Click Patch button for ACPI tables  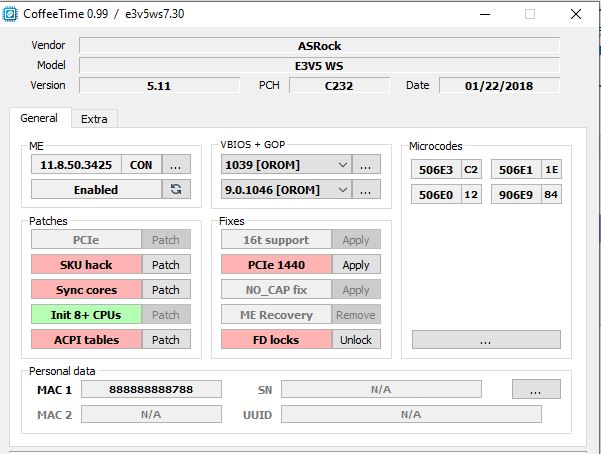tap(166, 340)
